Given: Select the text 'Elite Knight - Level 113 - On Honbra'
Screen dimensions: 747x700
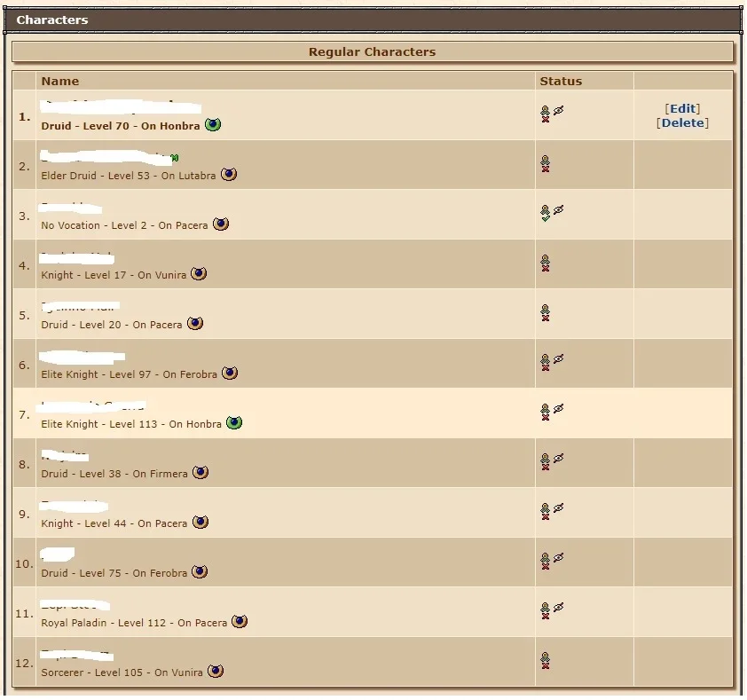Looking at the screenshot, I should (131, 425).
